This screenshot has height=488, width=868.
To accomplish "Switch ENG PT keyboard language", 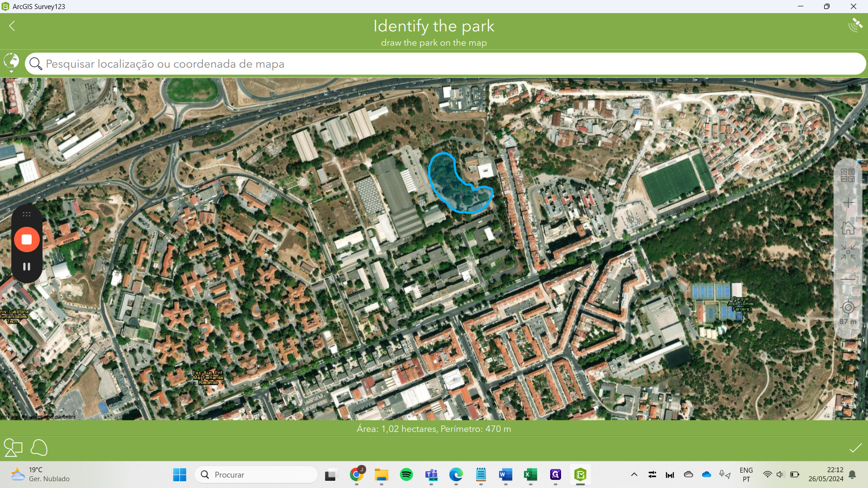I will [746, 474].
